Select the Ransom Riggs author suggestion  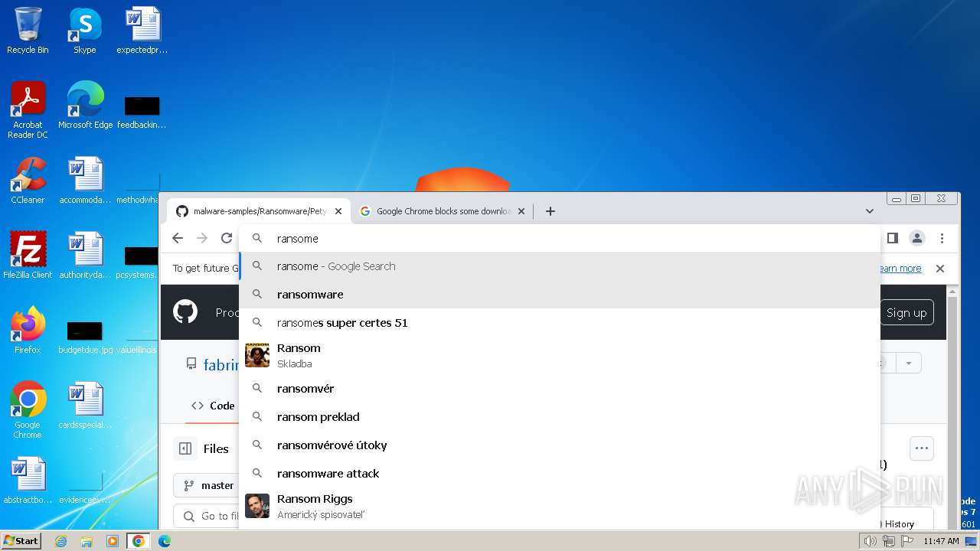[x=560, y=506]
